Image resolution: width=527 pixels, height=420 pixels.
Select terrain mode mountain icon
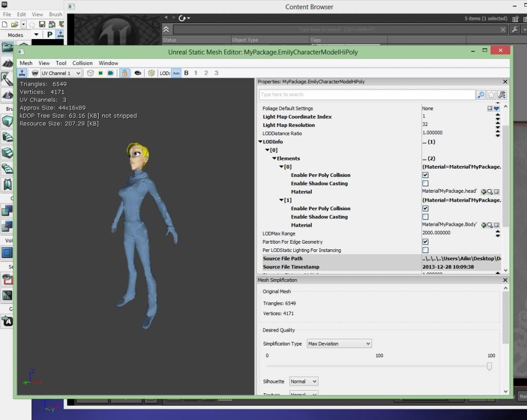tap(7, 63)
